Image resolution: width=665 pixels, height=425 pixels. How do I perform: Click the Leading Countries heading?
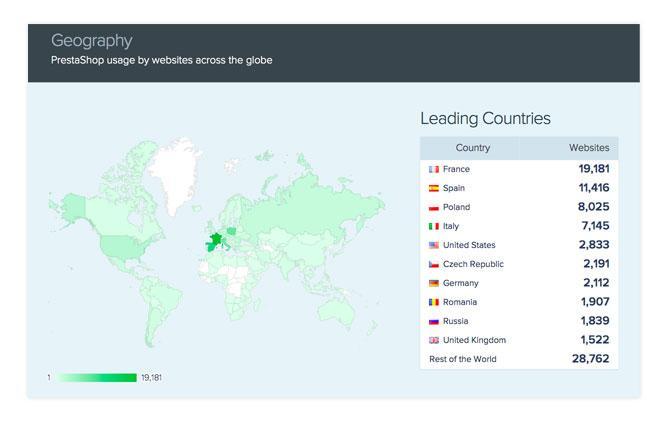pyautogui.click(x=485, y=119)
